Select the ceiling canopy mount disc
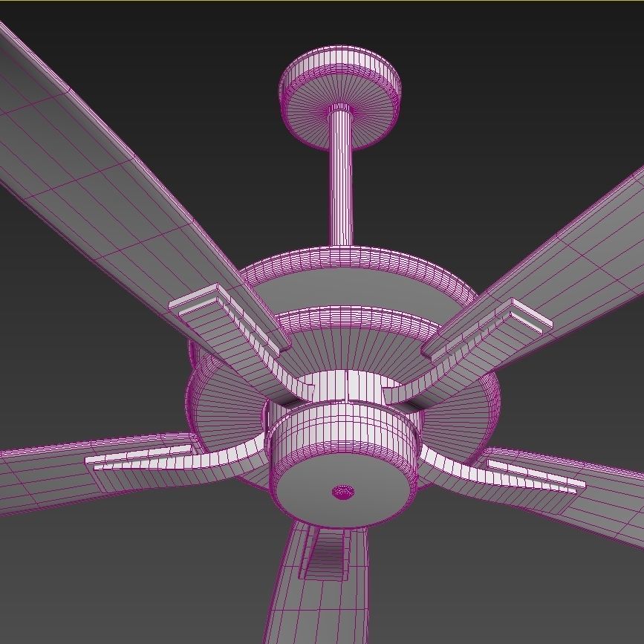 point(340,97)
